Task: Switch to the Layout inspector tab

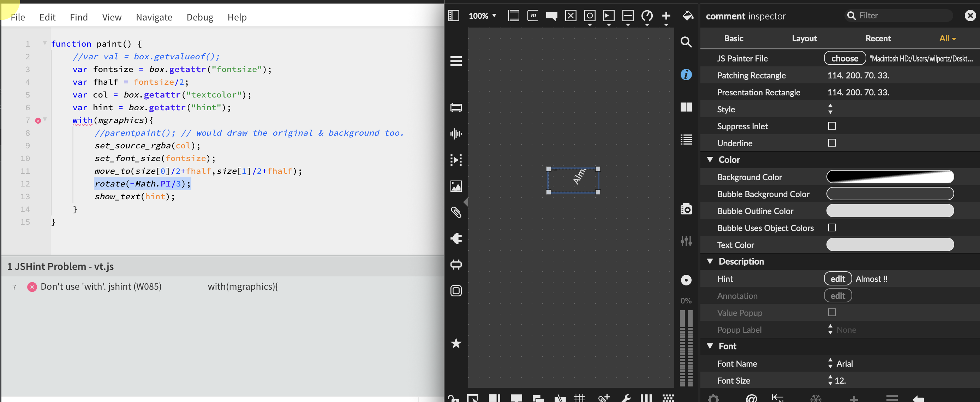Action: (x=804, y=39)
